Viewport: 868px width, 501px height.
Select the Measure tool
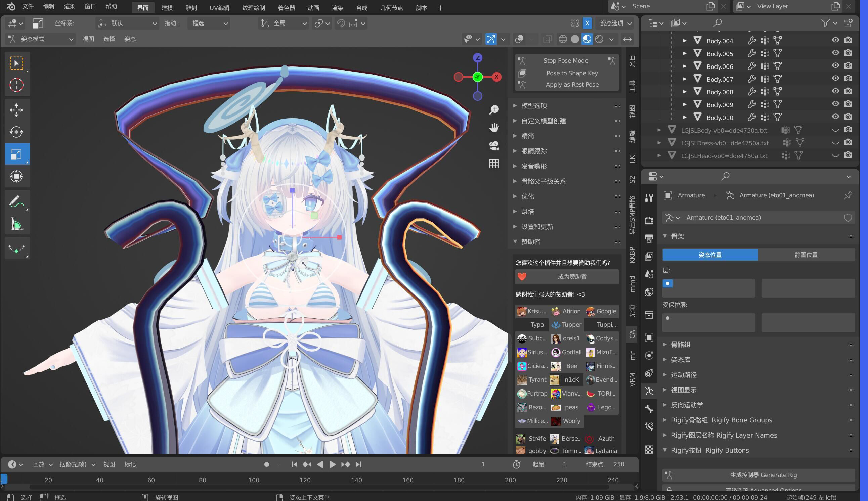[x=16, y=224]
